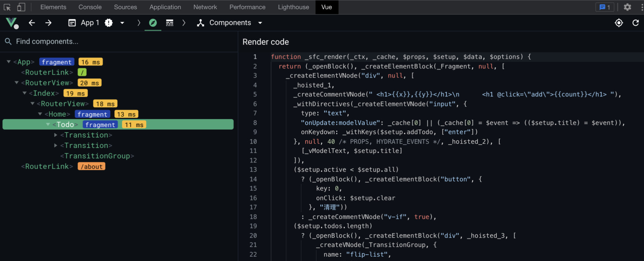The width and height of the screenshot is (644, 261).
Task: Click the inspect element cursor icon
Action: pyautogui.click(x=7, y=7)
